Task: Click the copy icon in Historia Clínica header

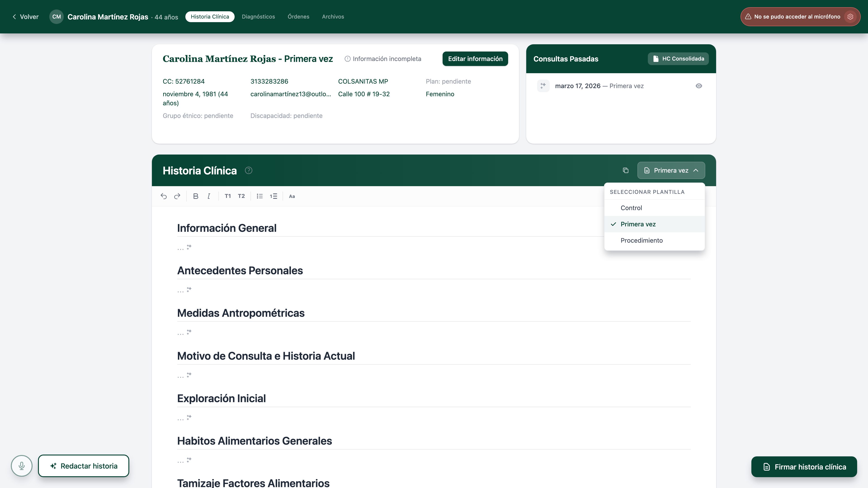Action: (626, 170)
